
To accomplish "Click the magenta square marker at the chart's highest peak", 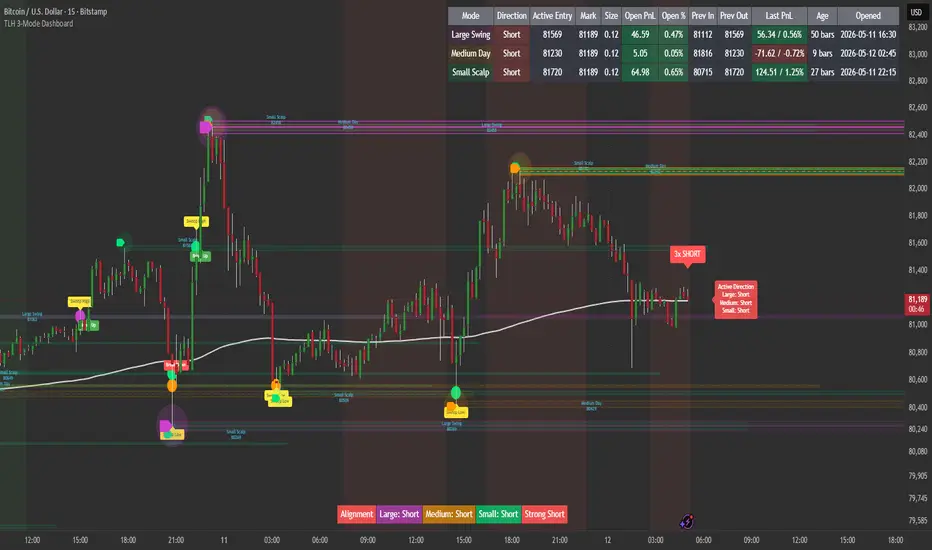I will coord(205,127).
